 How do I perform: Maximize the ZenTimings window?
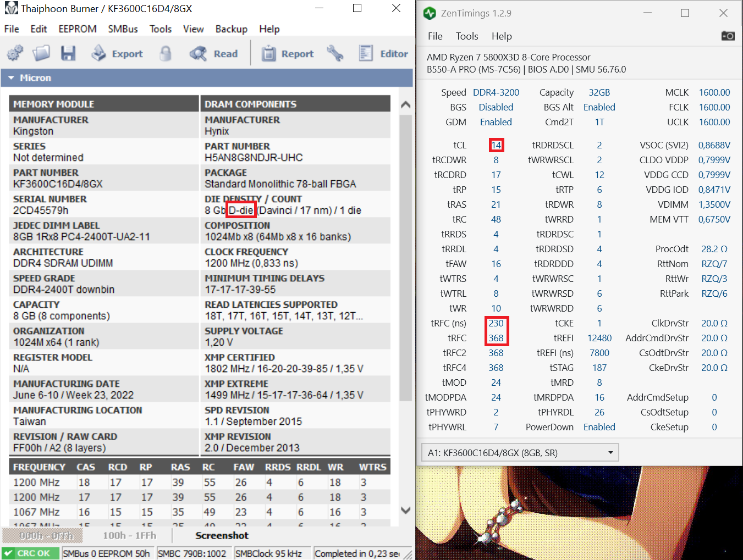click(x=685, y=13)
